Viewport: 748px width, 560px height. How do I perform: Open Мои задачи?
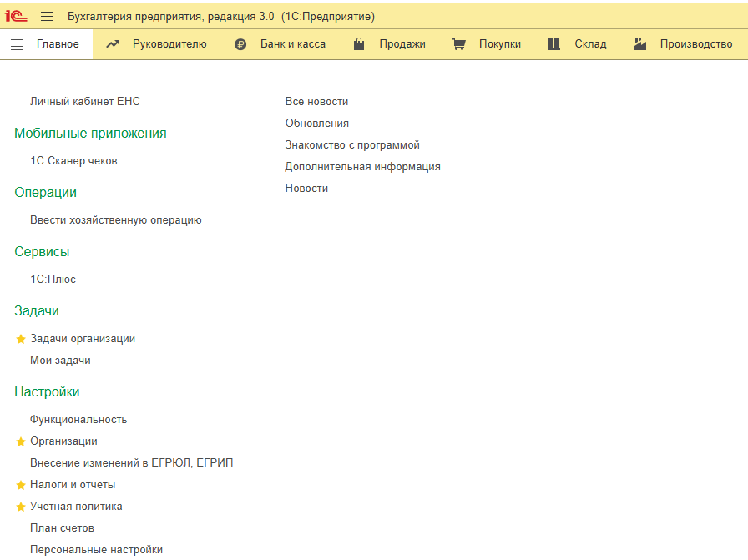60,361
